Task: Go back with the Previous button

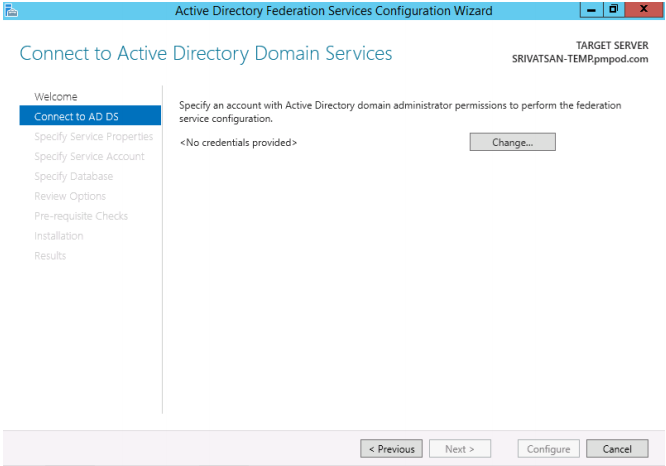Action: 391,449
